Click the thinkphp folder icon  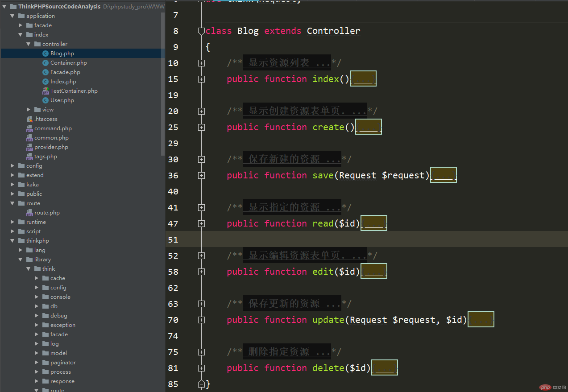point(21,241)
